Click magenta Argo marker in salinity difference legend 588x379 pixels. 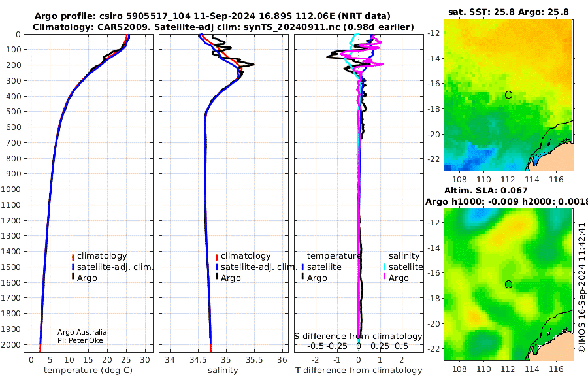384,277
